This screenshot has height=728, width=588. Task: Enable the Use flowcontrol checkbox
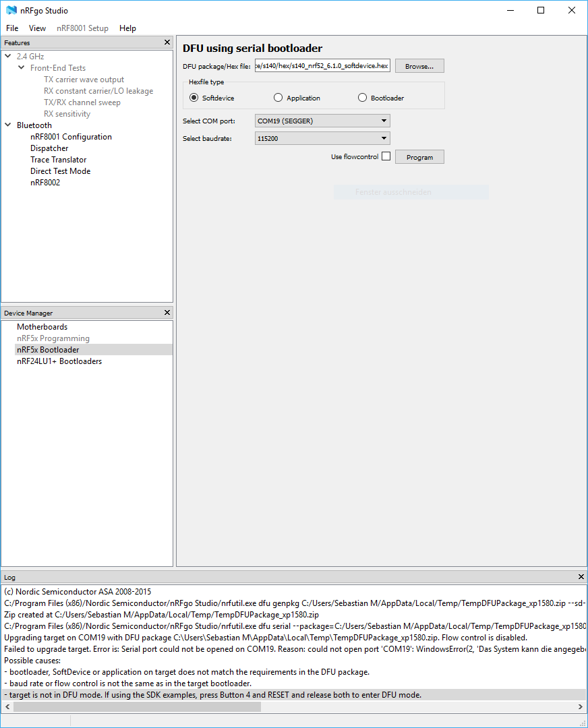[386, 156]
